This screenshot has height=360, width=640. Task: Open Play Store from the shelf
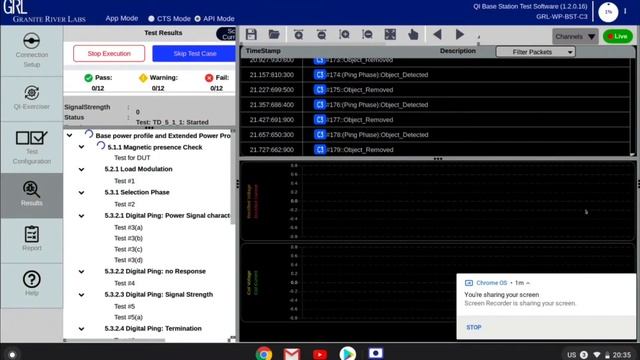347,353
